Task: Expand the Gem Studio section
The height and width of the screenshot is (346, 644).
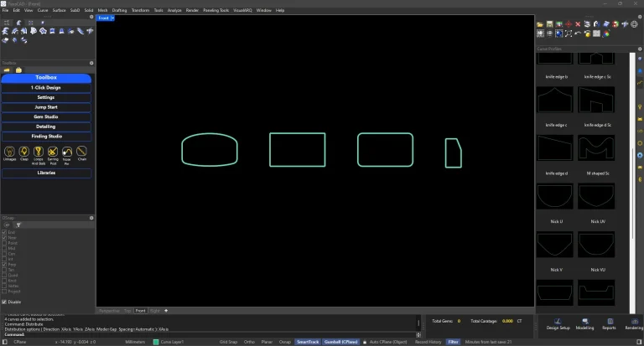Action: coord(46,116)
